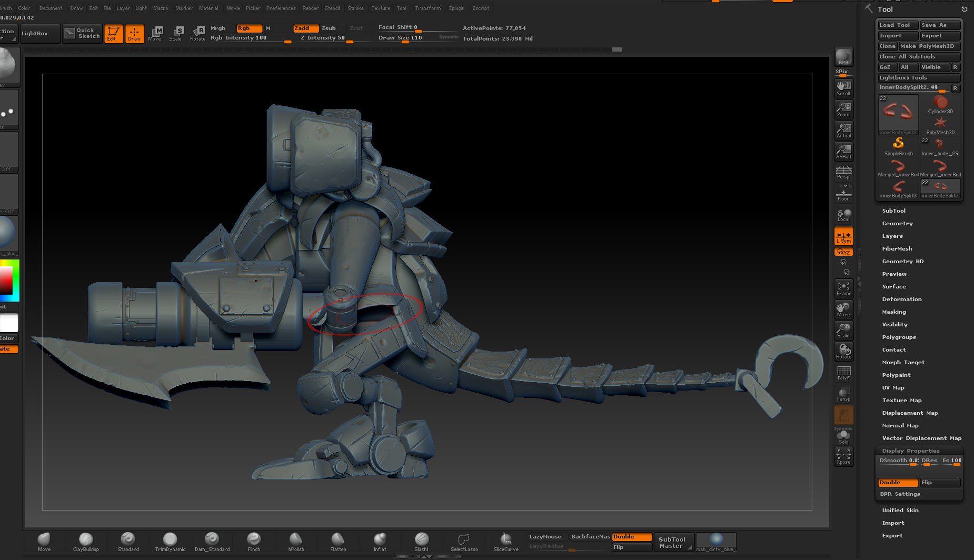Click the Save As button
This screenshot has height=560, width=974.
coord(940,25)
